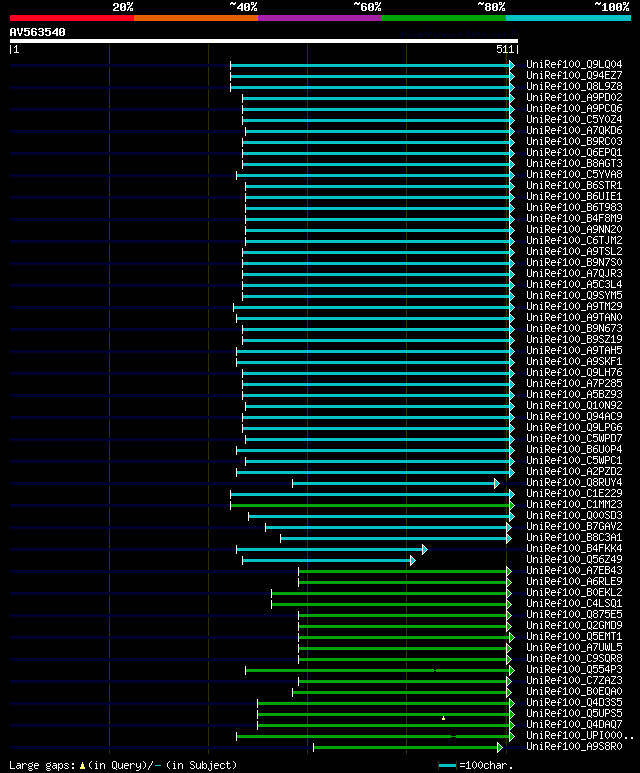This screenshot has height=773, width=640.
Task: Select the UniRef100_B9SZ19 entry
Action: click(x=574, y=340)
